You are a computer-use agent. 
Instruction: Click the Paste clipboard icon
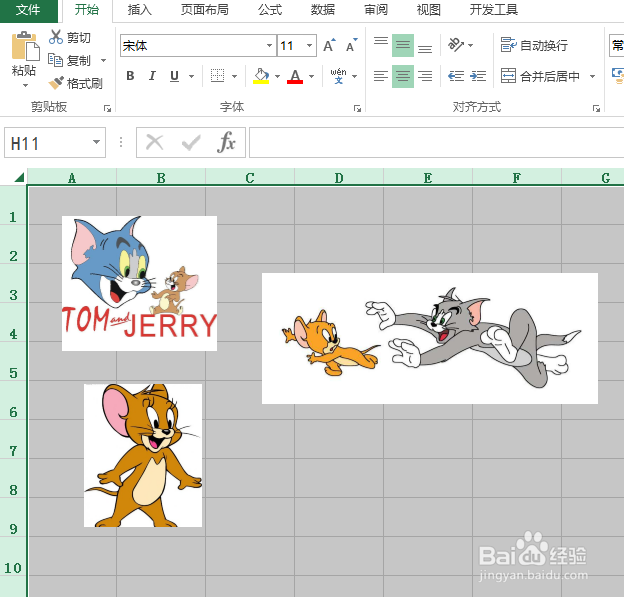[x=25, y=46]
